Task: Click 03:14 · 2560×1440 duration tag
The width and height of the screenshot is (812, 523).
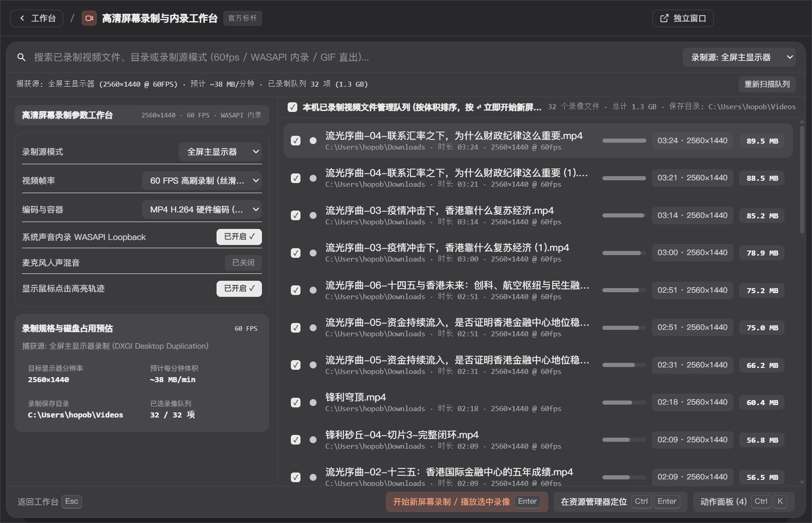Action: coord(692,215)
